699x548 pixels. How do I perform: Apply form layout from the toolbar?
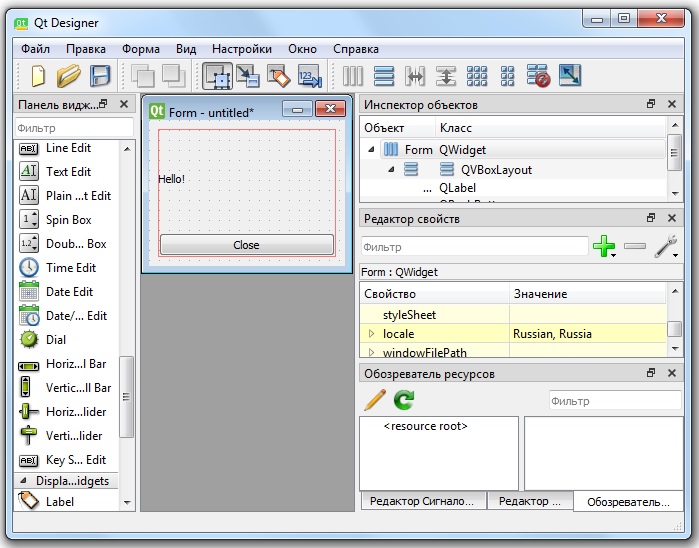(x=507, y=76)
